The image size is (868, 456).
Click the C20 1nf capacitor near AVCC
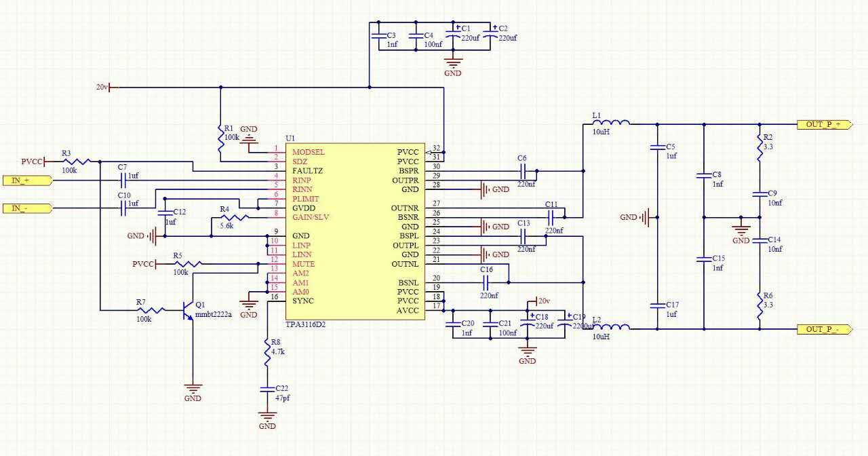click(x=452, y=324)
